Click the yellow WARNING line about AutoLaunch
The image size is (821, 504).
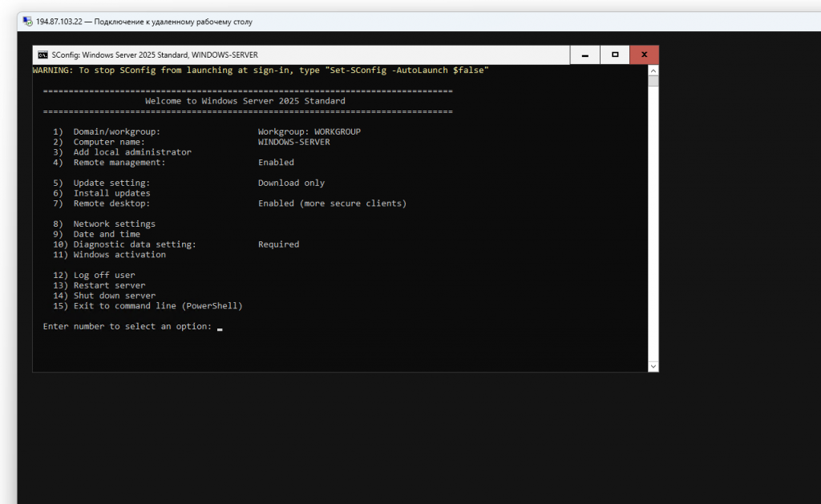(261, 71)
